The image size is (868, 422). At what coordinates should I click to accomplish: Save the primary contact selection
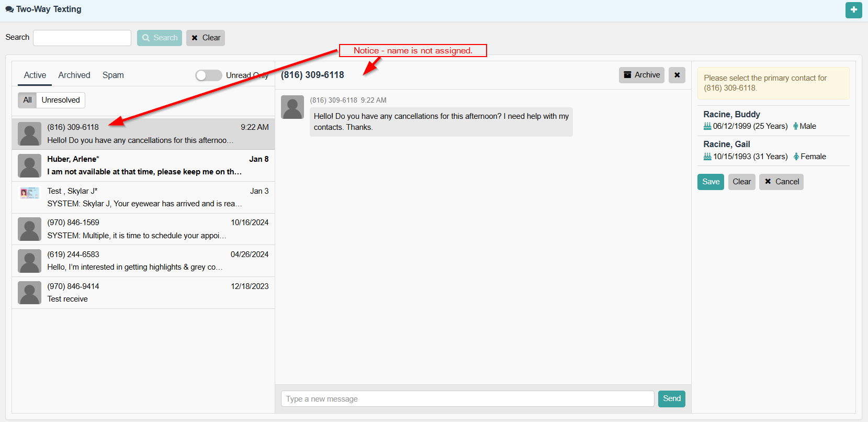[x=711, y=182]
